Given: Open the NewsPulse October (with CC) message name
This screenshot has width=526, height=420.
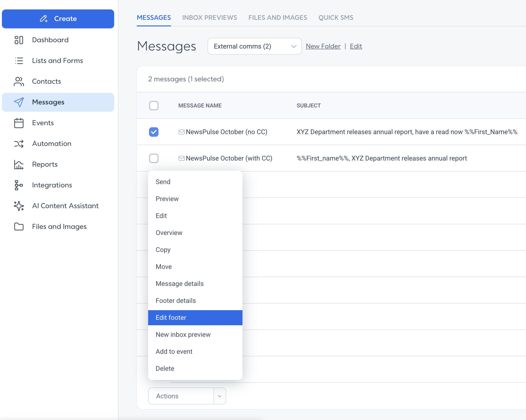Looking at the screenshot, I should click(229, 158).
